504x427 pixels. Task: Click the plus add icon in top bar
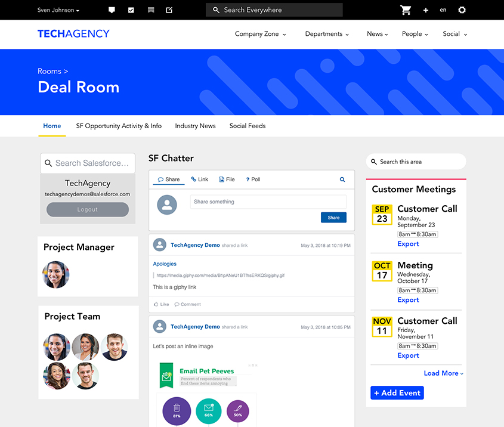point(426,10)
